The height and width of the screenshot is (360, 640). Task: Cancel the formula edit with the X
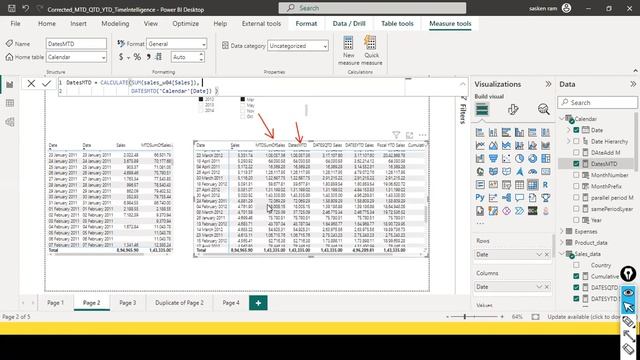coord(31,84)
